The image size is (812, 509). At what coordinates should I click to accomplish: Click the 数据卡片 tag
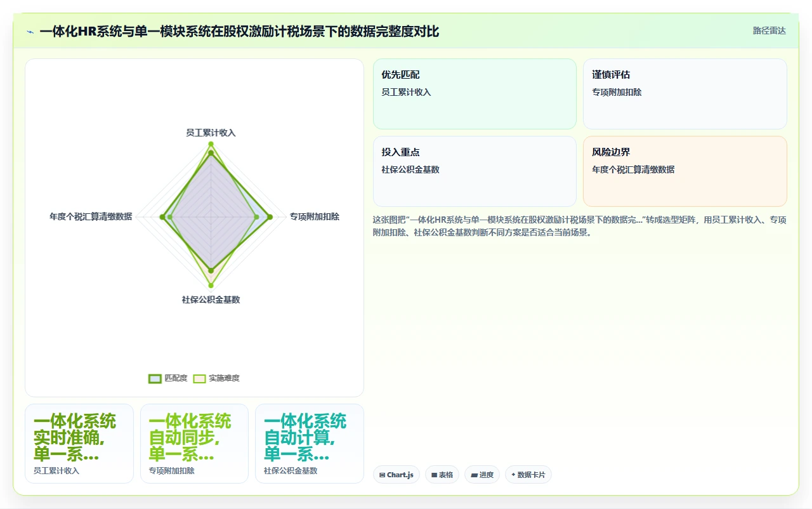528,475
